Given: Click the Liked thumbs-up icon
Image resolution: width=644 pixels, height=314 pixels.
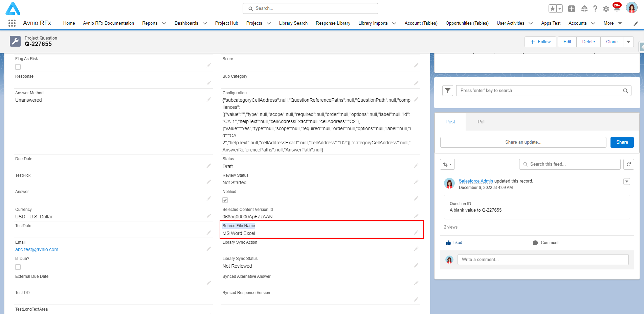Looking at the screenshot, I should [x=448, y=243].
